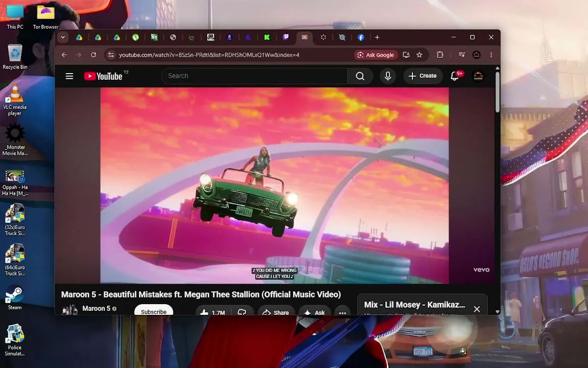Focus the YouTube Search box
This screenshot has width=588, height=368.
254,76
